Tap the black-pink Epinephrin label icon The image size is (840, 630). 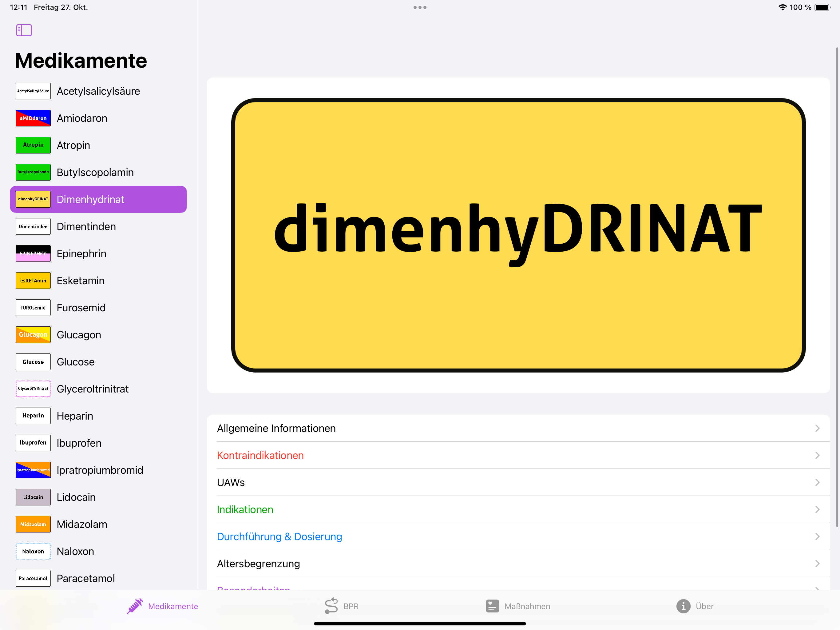click(33, 253)
